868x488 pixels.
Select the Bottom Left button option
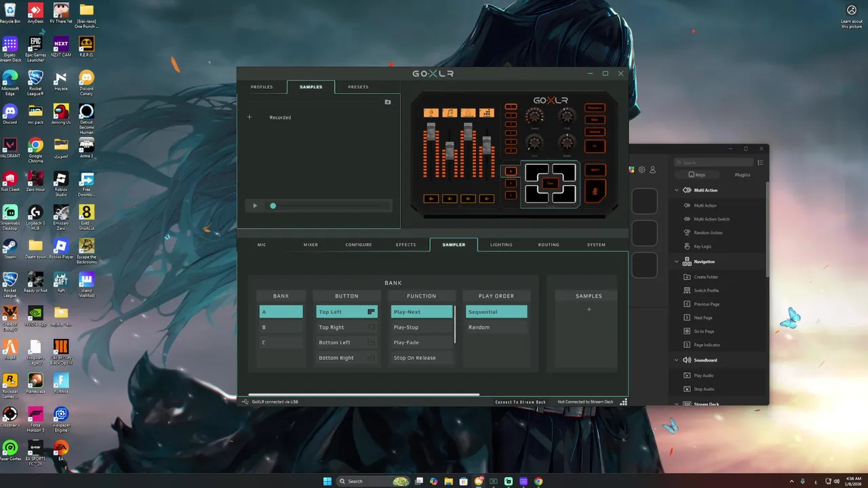tap(347, 342)
